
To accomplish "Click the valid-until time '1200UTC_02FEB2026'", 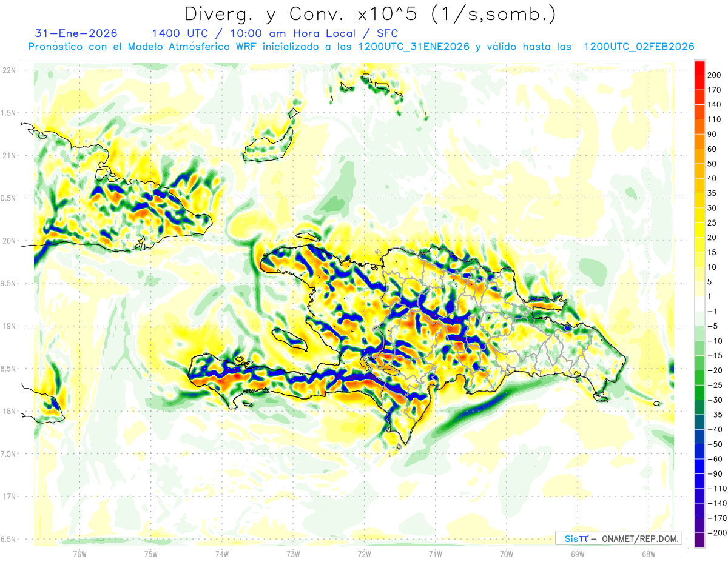I will click(639, 46).
